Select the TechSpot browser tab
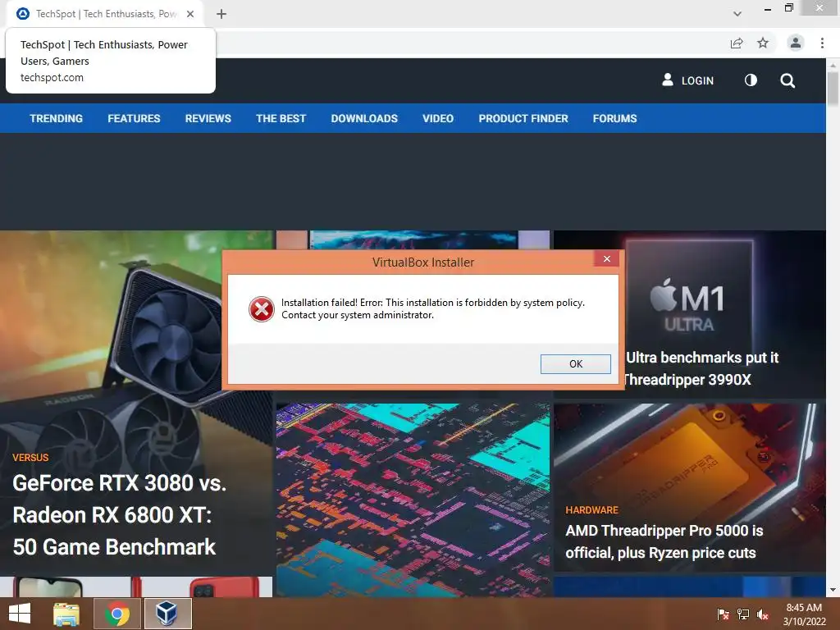 click(x=105, y=14)
